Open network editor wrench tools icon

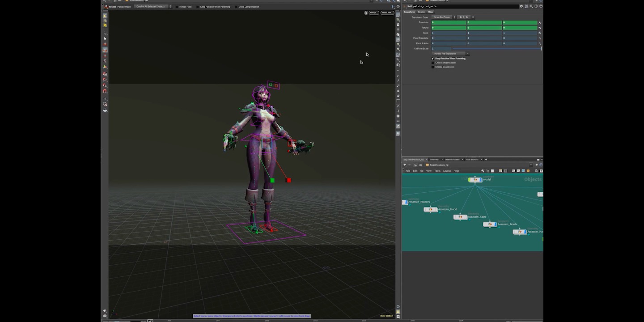tap(483, 171)
